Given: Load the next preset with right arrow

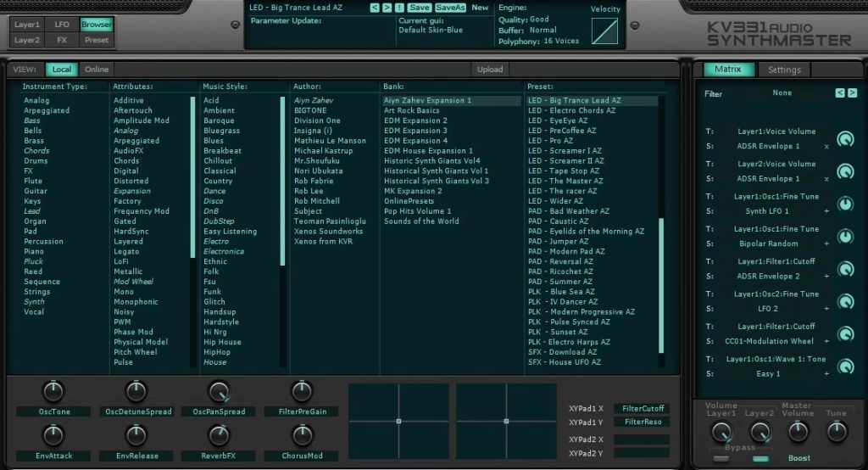Looking at the screenshot, I should [x=387, y=8].
